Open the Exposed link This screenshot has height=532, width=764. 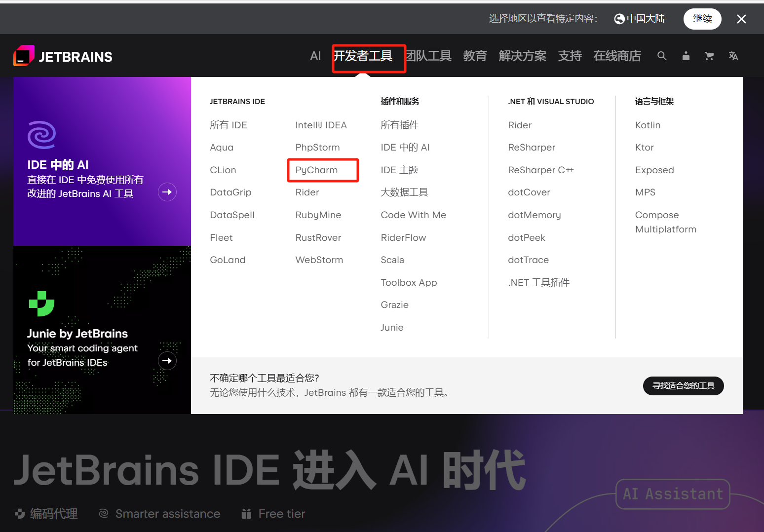coord(654,170)
